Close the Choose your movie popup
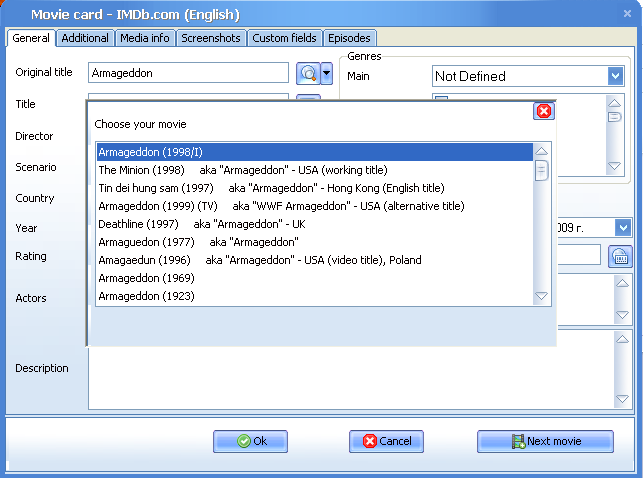This screenshot has height=478, width=643. (544, 111)
